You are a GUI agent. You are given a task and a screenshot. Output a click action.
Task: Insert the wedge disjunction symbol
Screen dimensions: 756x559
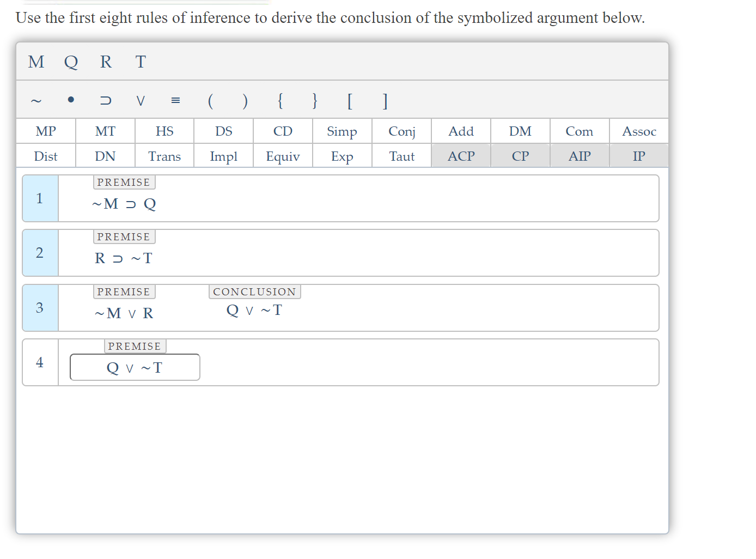[140, 101]
